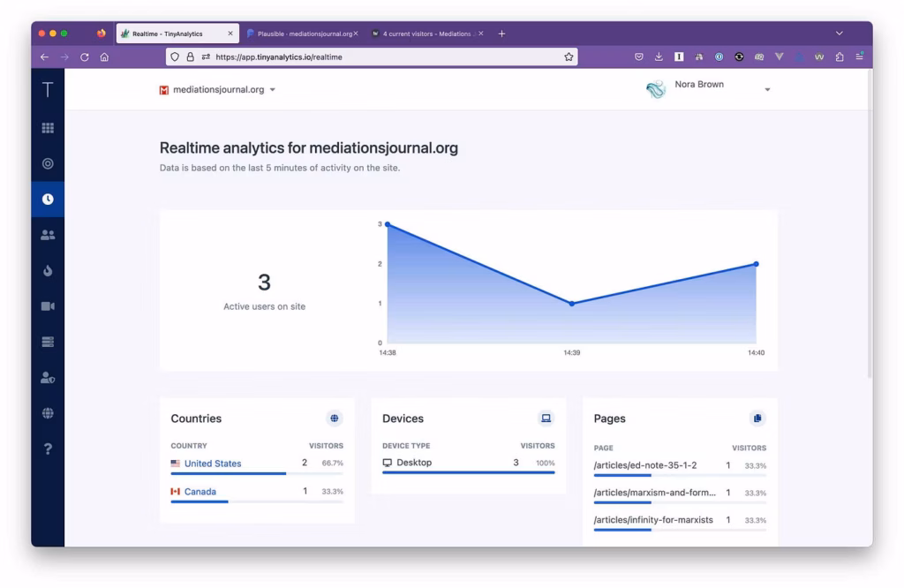This screenshot has height=588, width=904.
Task: Click the globe icon on the Countries card
Action: click(x=334, y=418)
